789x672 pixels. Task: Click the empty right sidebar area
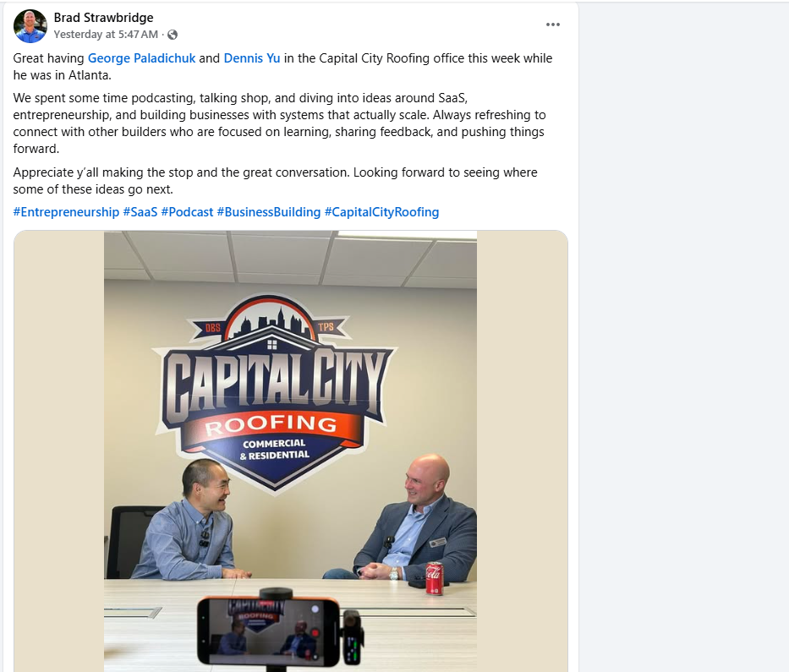click(684, 336)
